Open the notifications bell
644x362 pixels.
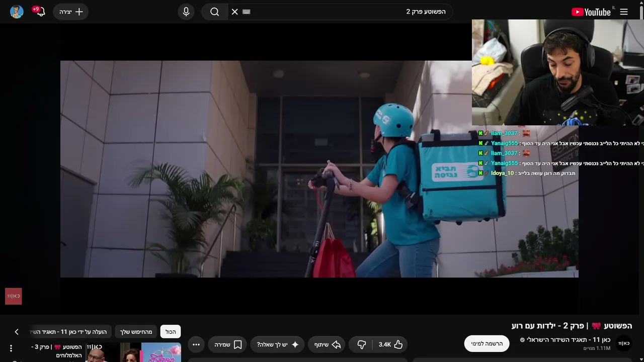click(41, 12)
